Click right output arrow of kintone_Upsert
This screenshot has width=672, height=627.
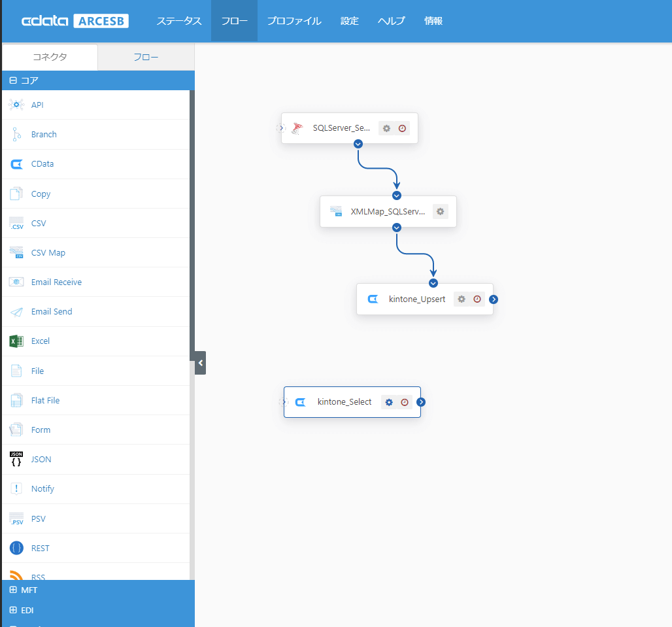pos(494,299)
